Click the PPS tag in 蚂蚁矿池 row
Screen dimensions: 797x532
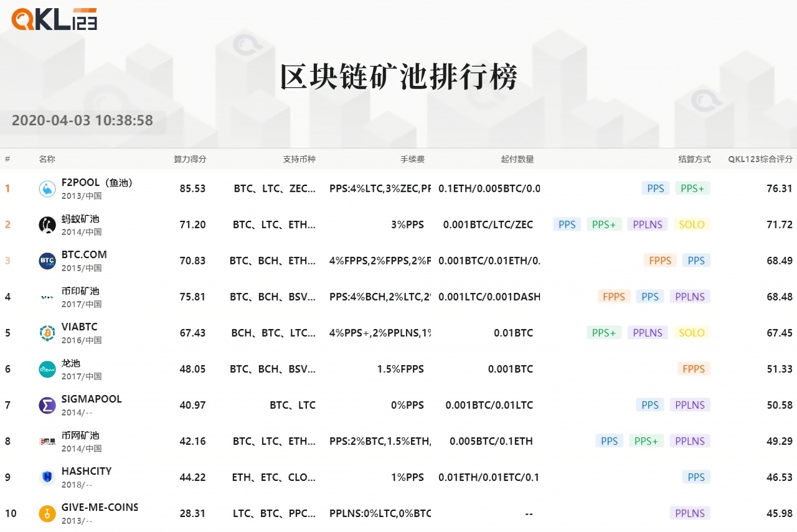567,225
